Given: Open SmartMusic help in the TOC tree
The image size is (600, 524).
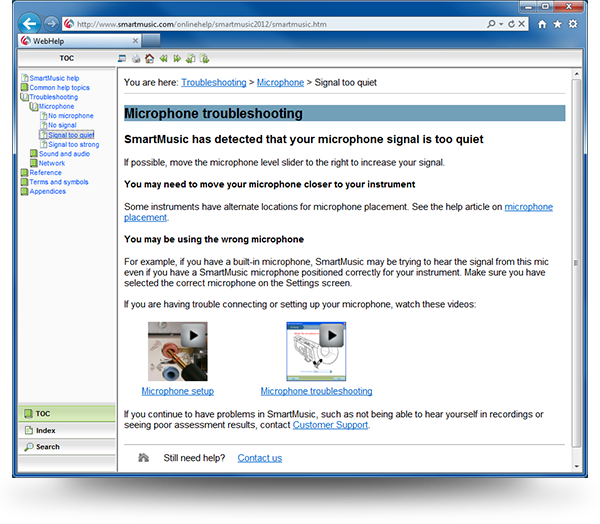Looking at the screenshot, I should pos(54,78).
